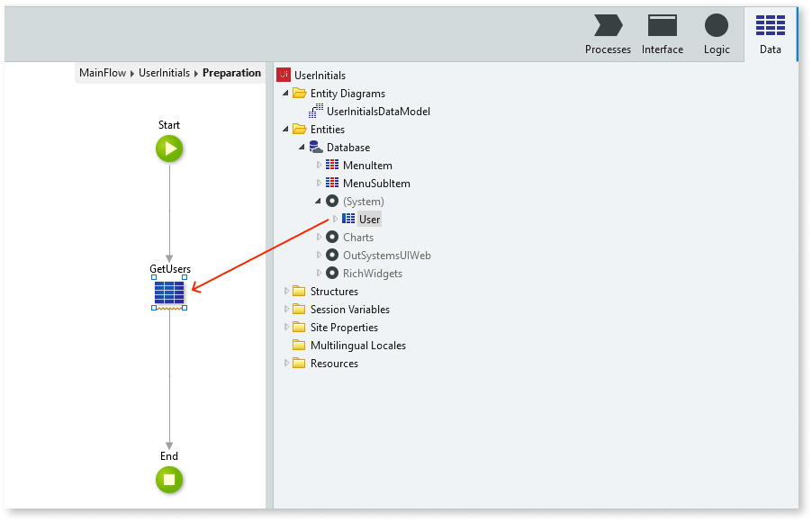Expand the Site Properties folder
Viewport: 812px width, 522px height.
pos(286,328)
